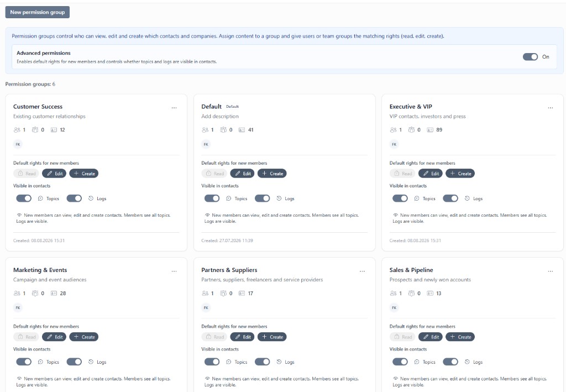Open Sales & Pipeline card options menu
Image resolution: width=566 pixels, height=392 pixels.
[550, 271]
